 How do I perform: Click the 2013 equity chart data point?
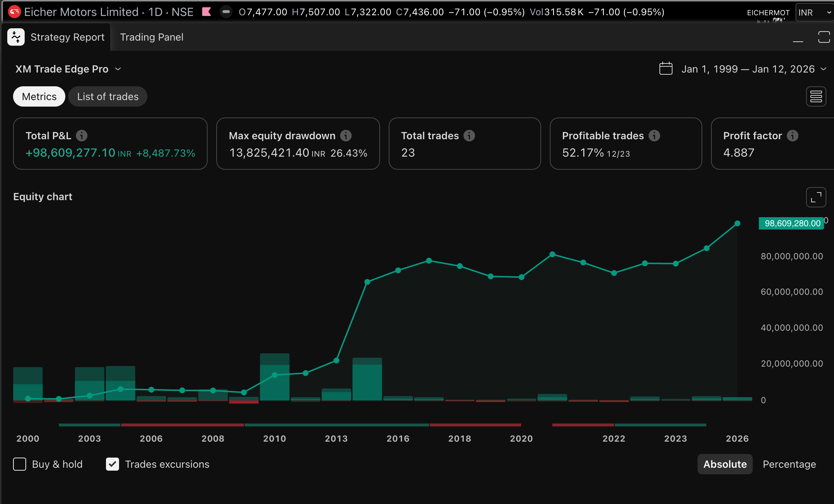click(x=336, y=360)
